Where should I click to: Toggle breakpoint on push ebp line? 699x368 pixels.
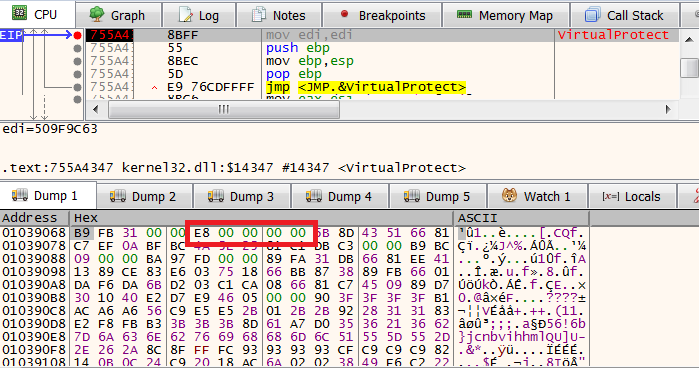point(78,48)
